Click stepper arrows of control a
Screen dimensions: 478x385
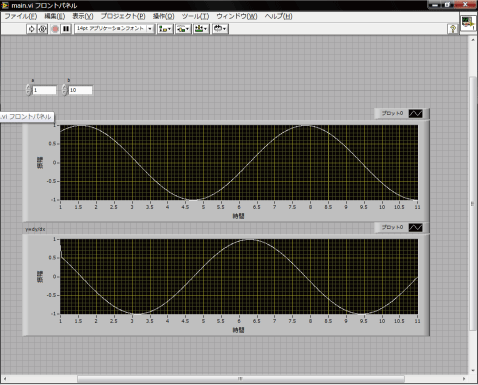click(x=28, y=90)
